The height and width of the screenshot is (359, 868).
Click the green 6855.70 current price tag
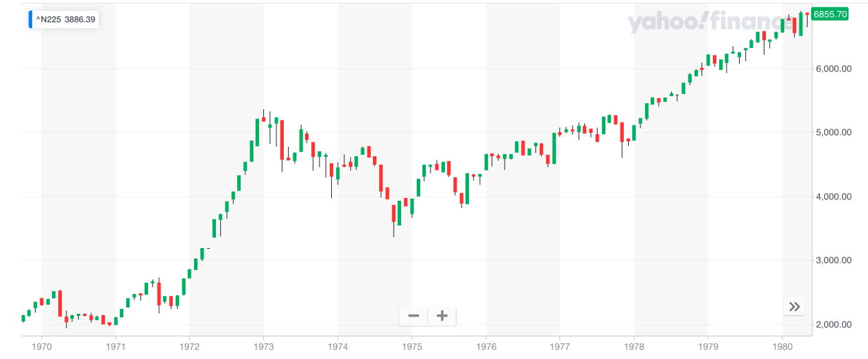[830, 14]
